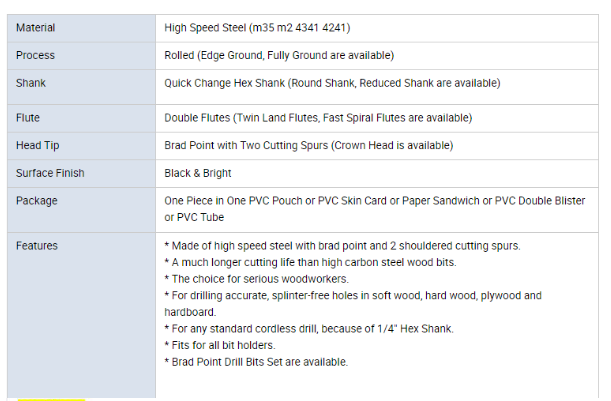Click the Flute label cell
The height and width of the screenshot is (401, 611).
pos(28,118)
